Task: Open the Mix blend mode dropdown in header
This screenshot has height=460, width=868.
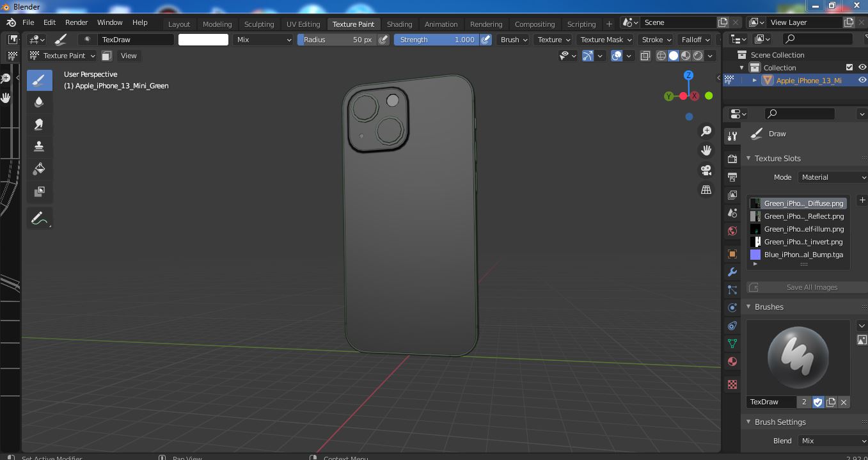Action: pos(263,40)
